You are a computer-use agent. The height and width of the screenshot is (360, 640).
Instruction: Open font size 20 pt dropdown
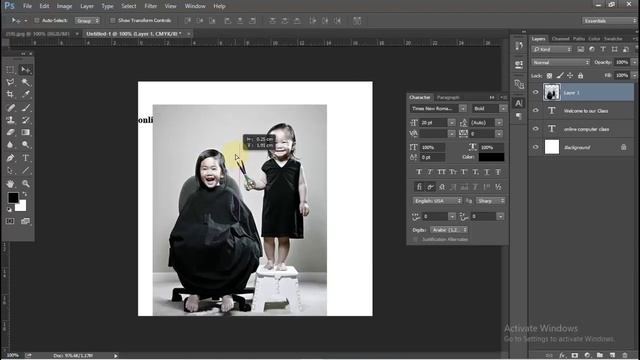pyautogui.click(x=452, y=122)
